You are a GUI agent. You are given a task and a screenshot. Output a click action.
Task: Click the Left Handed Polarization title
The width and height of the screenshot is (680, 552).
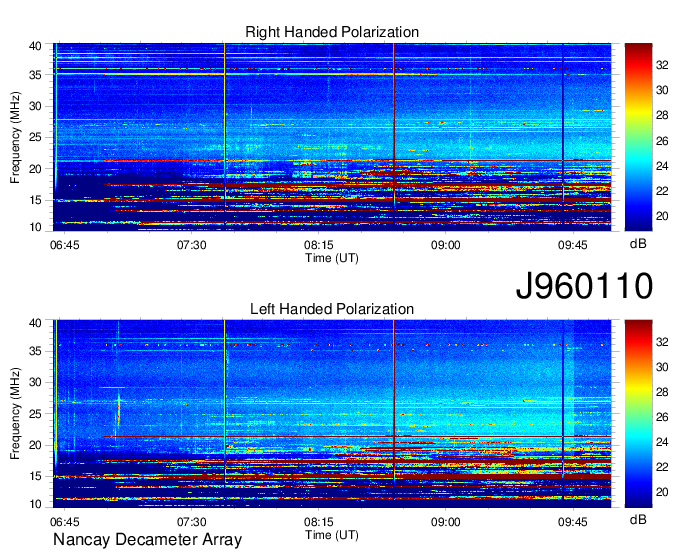(332, 309)
